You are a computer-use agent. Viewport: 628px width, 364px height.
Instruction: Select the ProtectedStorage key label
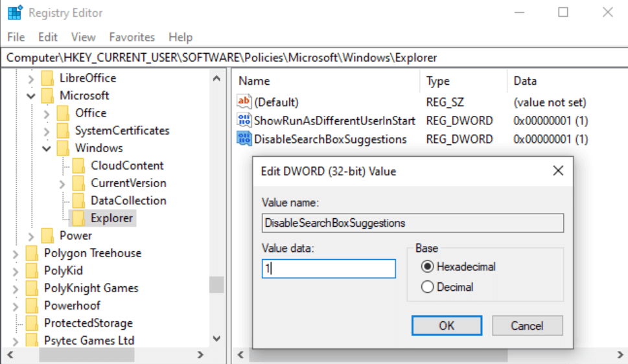88,323
